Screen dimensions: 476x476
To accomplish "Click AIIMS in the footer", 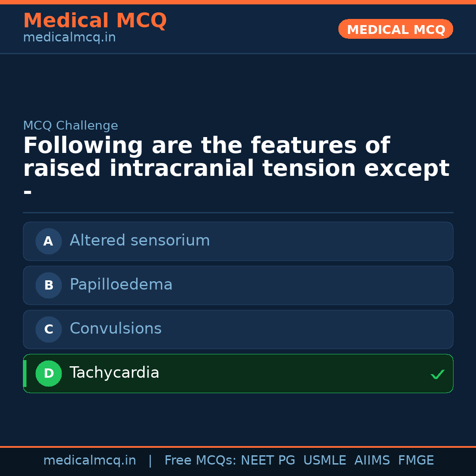I will [x=372, y=461].
